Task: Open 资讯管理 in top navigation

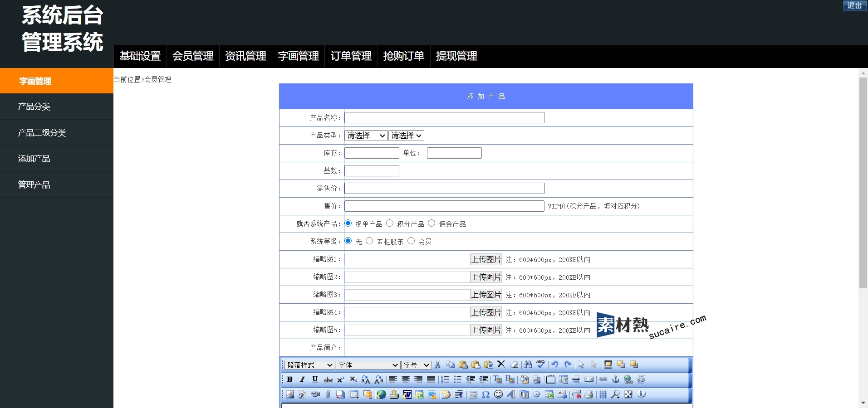Action: (245, 56)
